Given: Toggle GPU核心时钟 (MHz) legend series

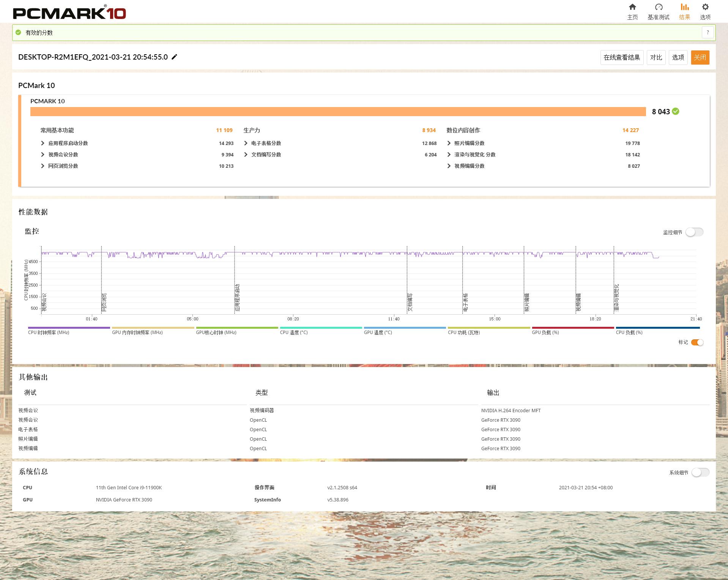Looking at the screenshot, I should point(237,331).
